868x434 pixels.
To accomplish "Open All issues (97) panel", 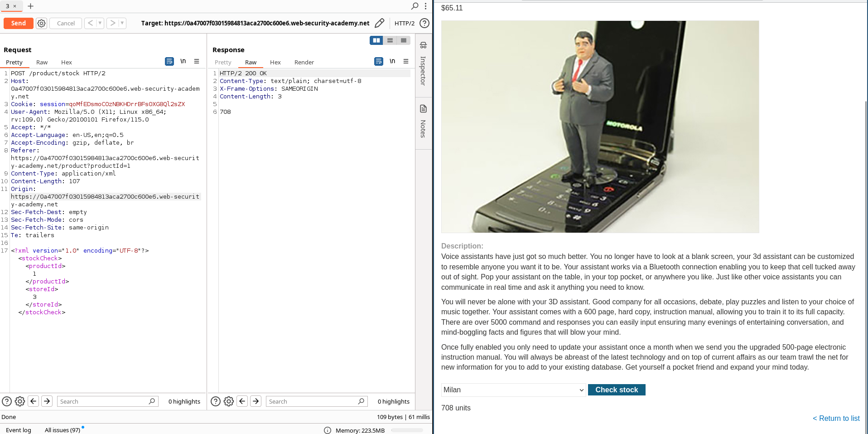I will (x=63, y=430).
